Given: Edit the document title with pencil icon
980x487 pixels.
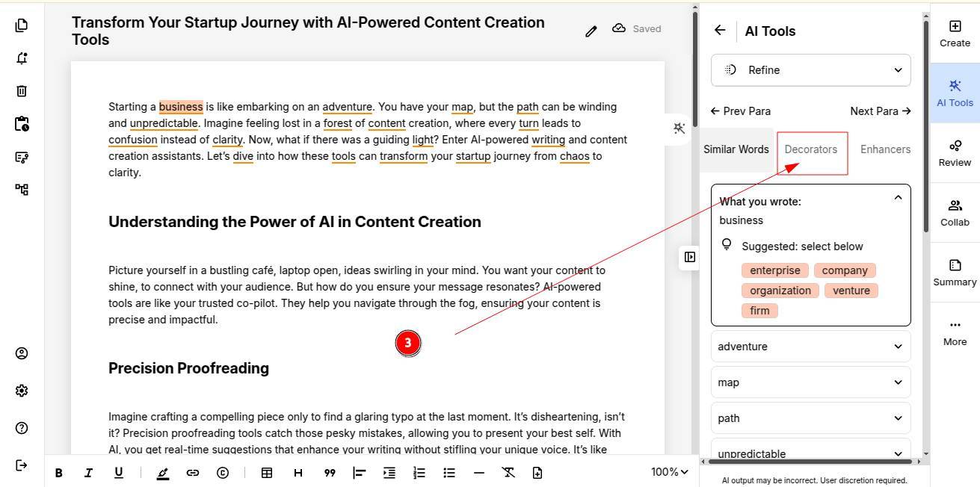Looking at the screenshot, I should (x=591, y=31).
